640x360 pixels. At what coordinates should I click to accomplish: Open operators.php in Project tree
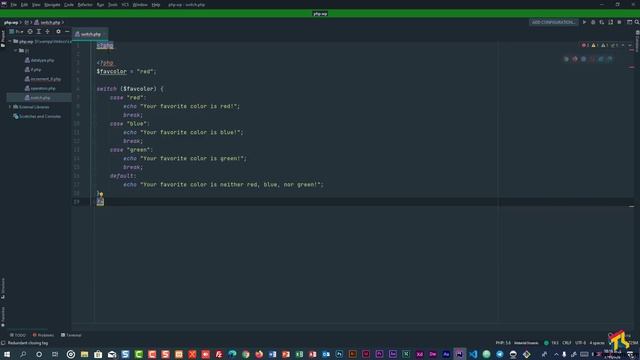(40, 89)
